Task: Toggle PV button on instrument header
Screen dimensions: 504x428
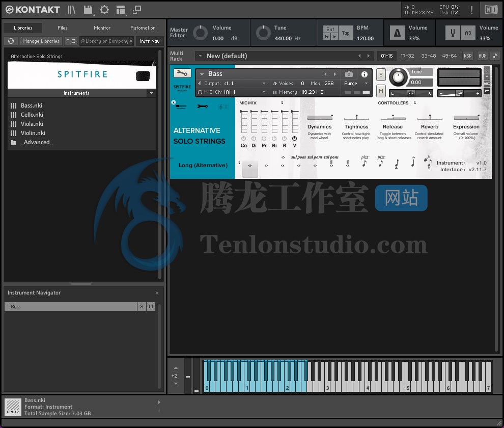Action: pyautogui.click(x=487, y=91)
